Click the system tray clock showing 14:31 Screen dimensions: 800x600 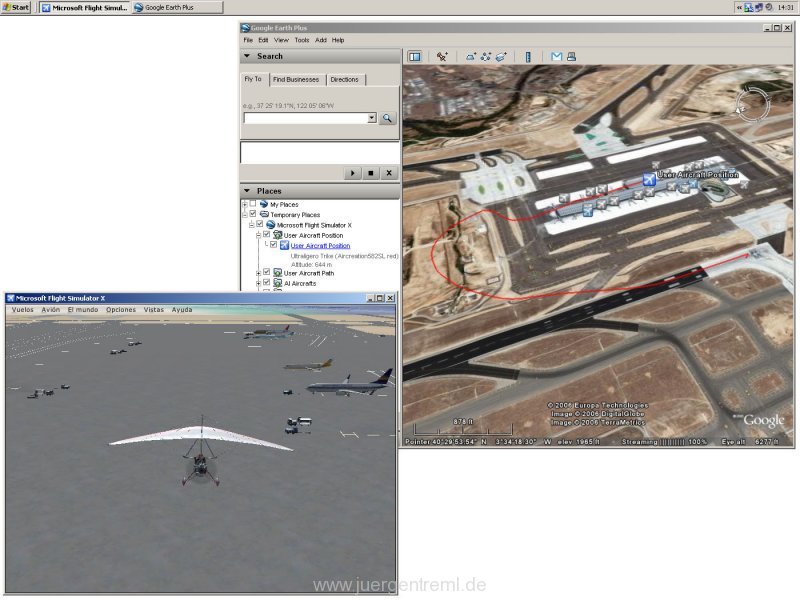785,7
